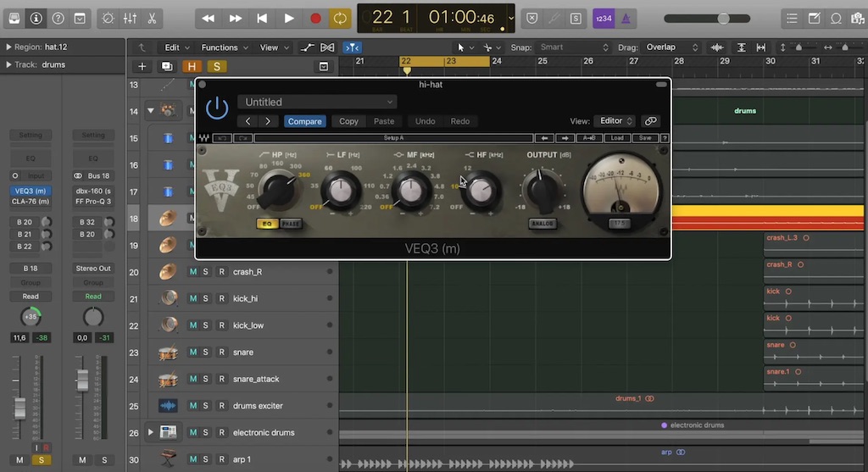868x472 pixels.
Task: Mute the snare track
Action: tap(192, 352)
